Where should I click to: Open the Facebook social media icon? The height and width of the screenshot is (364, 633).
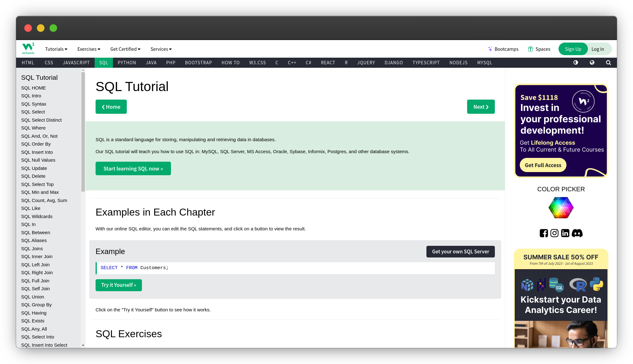[x=544, y=233]
